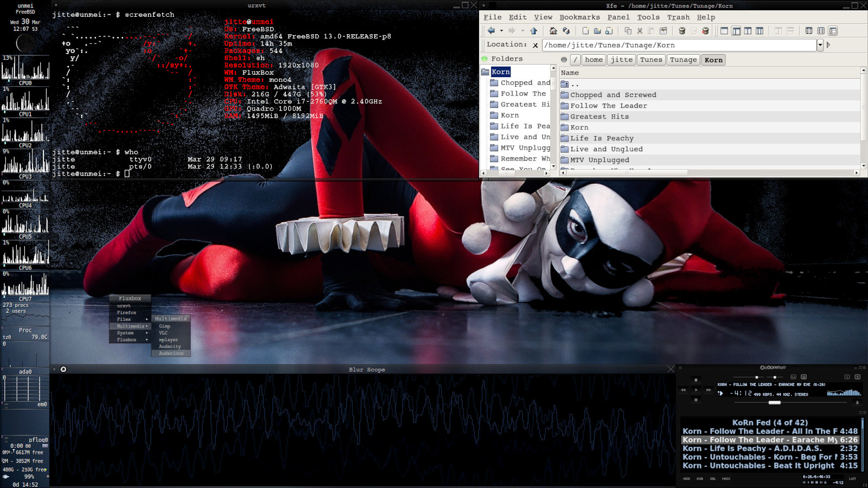
Task: Expand Fluxbox submenu entry
Action: (x=130, y=339)
